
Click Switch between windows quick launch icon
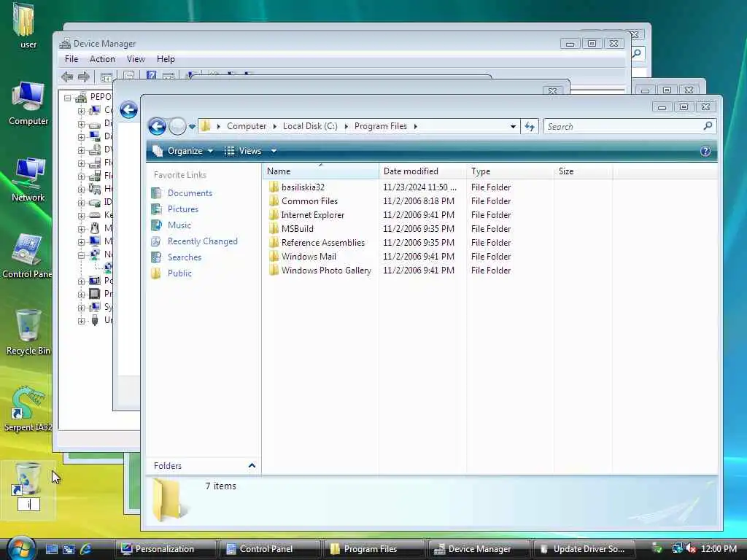(69, 549)
